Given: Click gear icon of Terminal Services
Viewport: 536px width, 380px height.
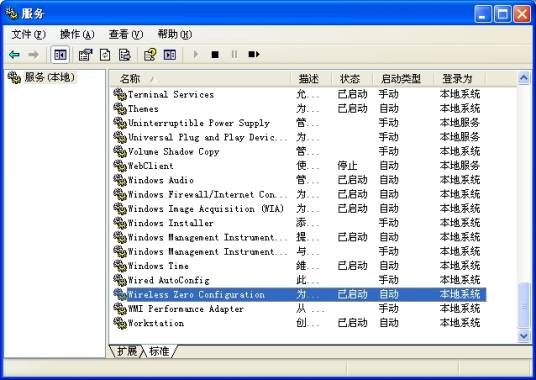Looking at the screenshot, I should 120,94.
